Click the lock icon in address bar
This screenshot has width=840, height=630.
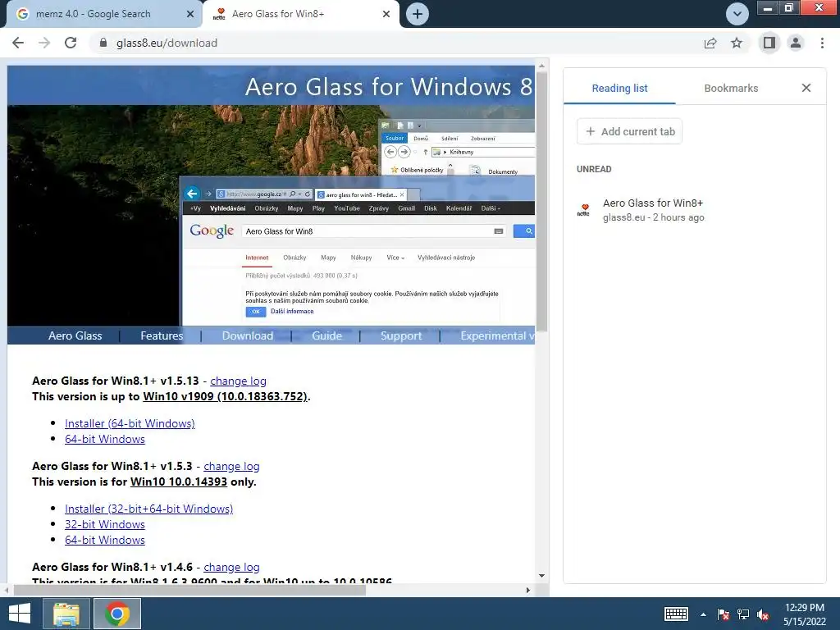[x=104, y=43]
